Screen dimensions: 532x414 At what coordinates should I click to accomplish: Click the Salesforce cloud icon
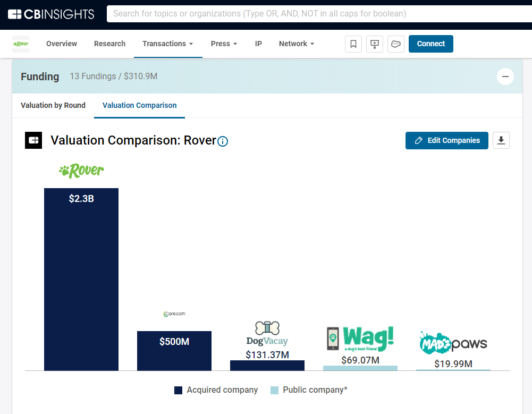pyautogui.click(x=396, y=44)
